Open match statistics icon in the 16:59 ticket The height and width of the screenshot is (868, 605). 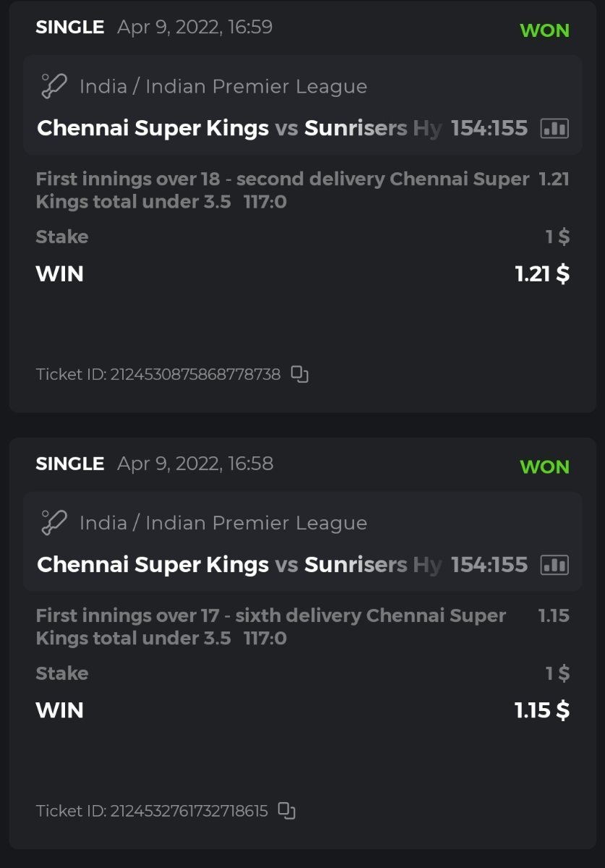[554, 129]
